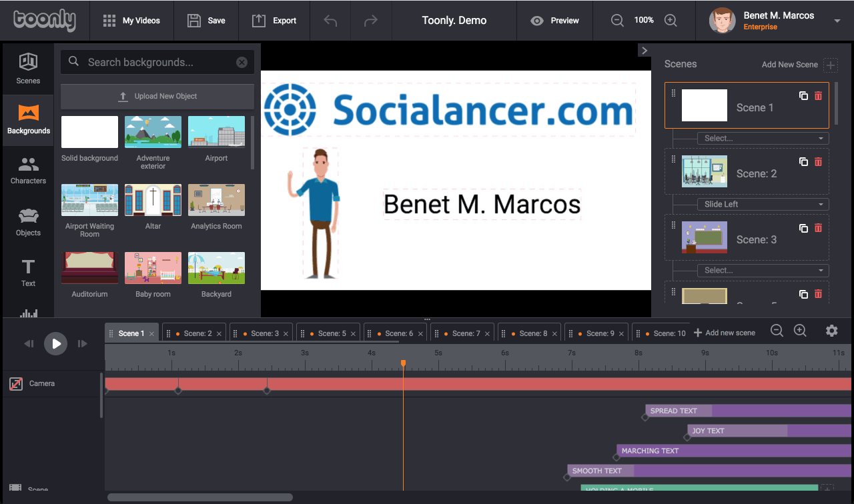Zoom in the timeline
854x504 pixels.
[x=800, y=331]
